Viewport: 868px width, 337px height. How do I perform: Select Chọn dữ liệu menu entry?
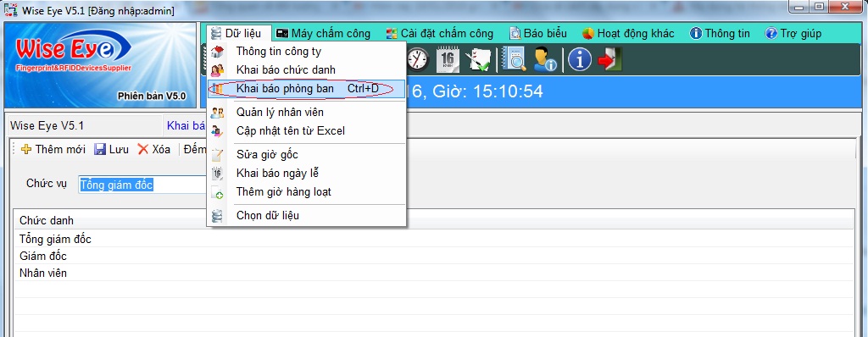click(x=307, y=215)
